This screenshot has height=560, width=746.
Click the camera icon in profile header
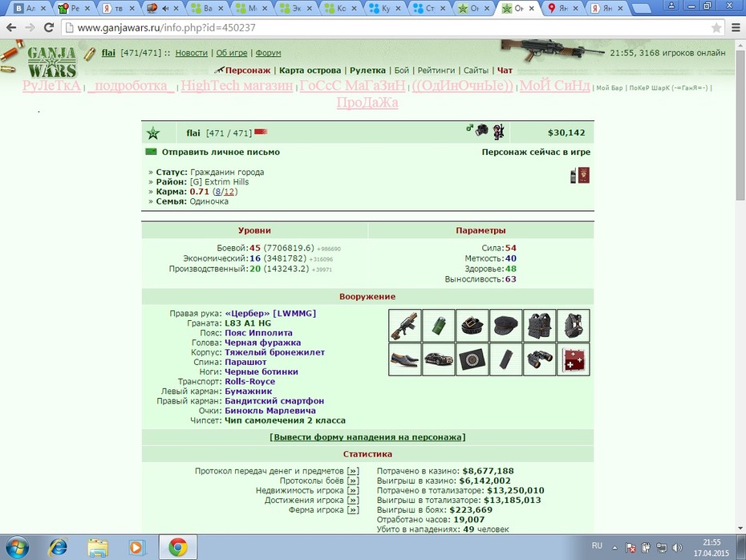(x=482, y=130)
